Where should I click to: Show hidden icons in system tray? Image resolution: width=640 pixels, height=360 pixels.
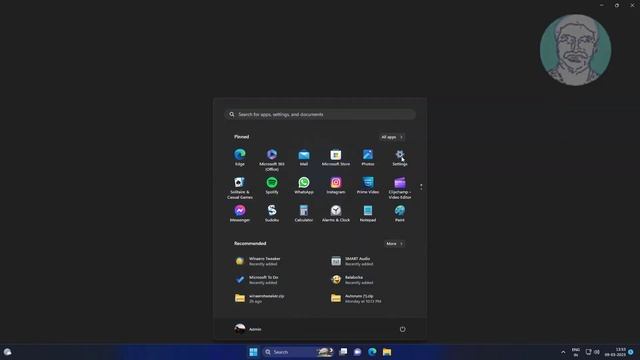click(x=563, y=352)
